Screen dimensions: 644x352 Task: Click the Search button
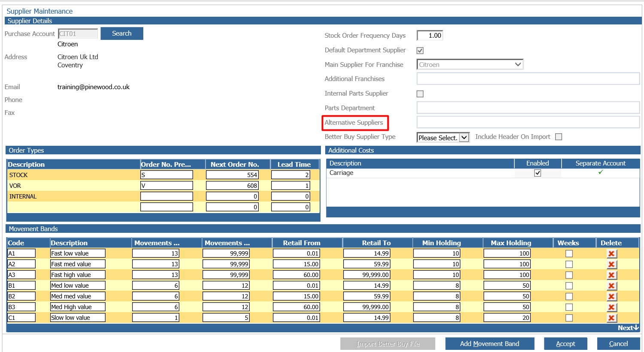tap(122, 33)
